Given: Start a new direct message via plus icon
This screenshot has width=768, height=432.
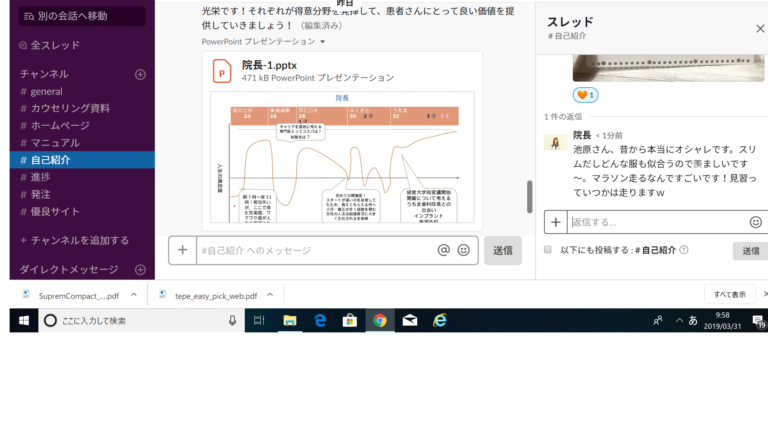Looking at the screenshot, I should coord(140,270).
